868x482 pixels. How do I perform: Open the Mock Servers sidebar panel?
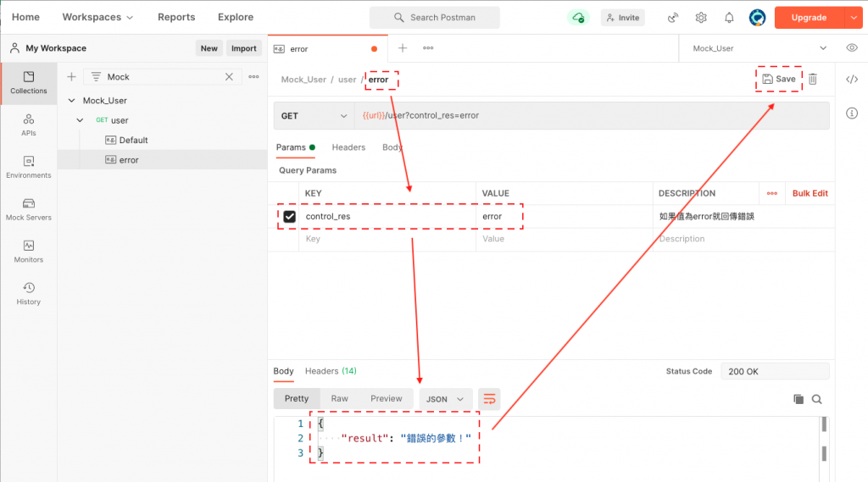(28, 210)
